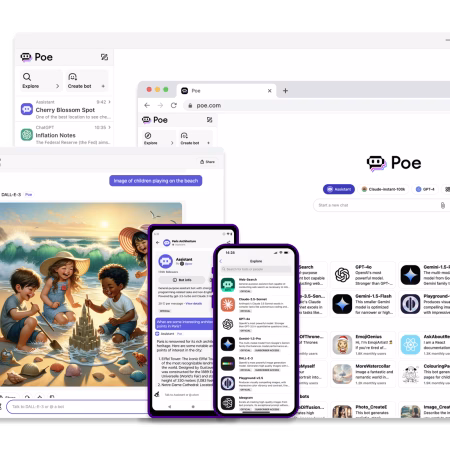Open the Cherry Blossom Spot chat
The image size is (450, 450).
pyautogui.click(x=65, y=109)
